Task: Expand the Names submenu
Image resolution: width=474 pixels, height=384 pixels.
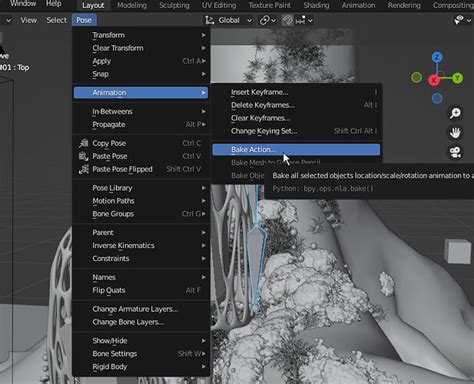Action: coord(141,277)
